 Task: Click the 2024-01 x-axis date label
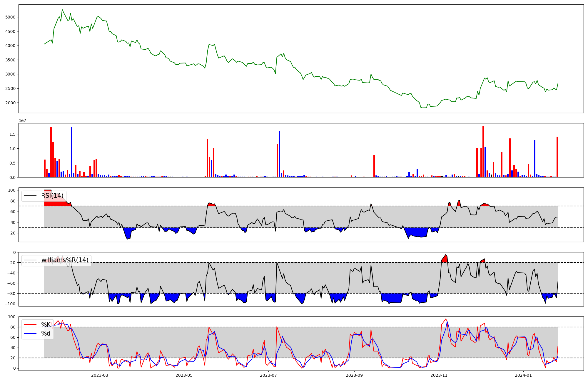point(524,375)
